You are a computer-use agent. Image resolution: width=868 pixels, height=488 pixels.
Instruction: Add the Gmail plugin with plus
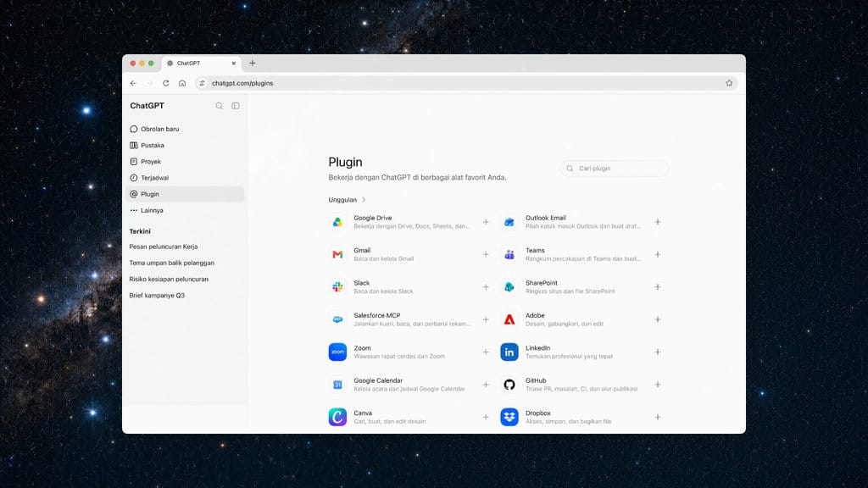pos(486,254)
